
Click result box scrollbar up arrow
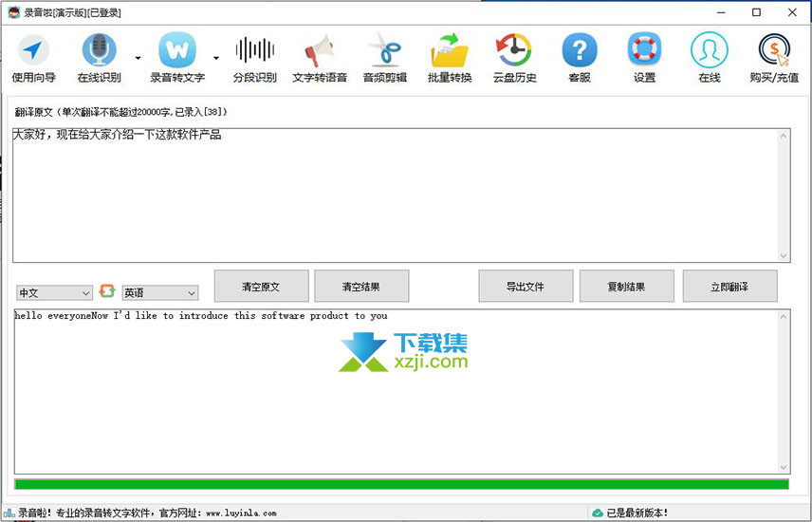[783, 317]
